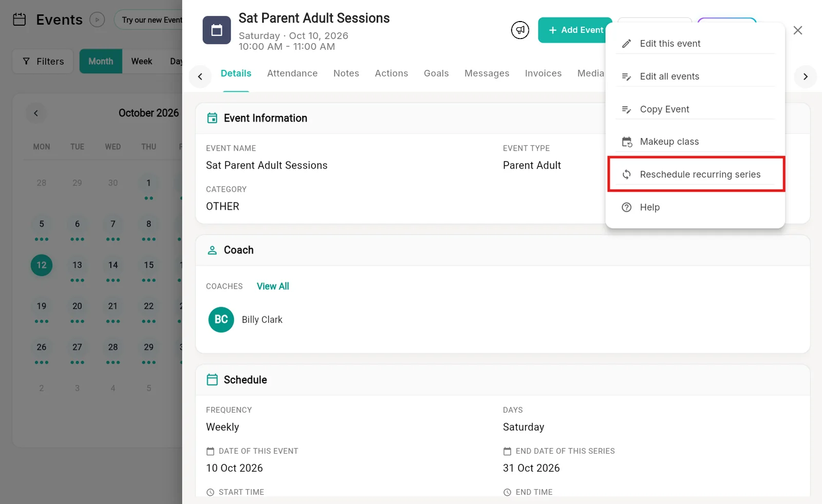Click the October 2026 month title
This screenshot has width=822, height=504.
pyautogui.click(x=148, y=113)
